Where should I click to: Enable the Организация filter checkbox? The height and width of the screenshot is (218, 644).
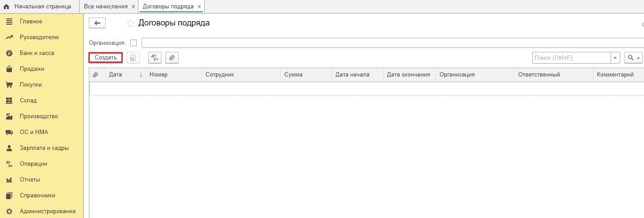click(134, 43)
